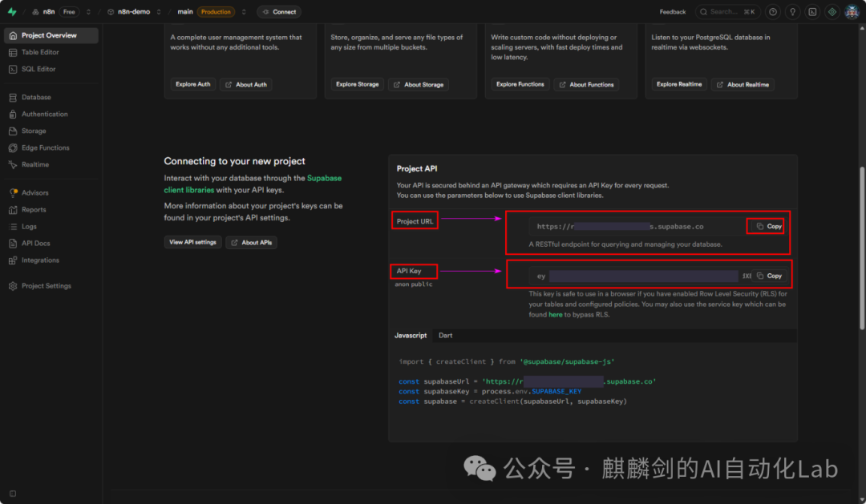Click the Connect button
Screen dimensions: 866x504
(279, 11)
